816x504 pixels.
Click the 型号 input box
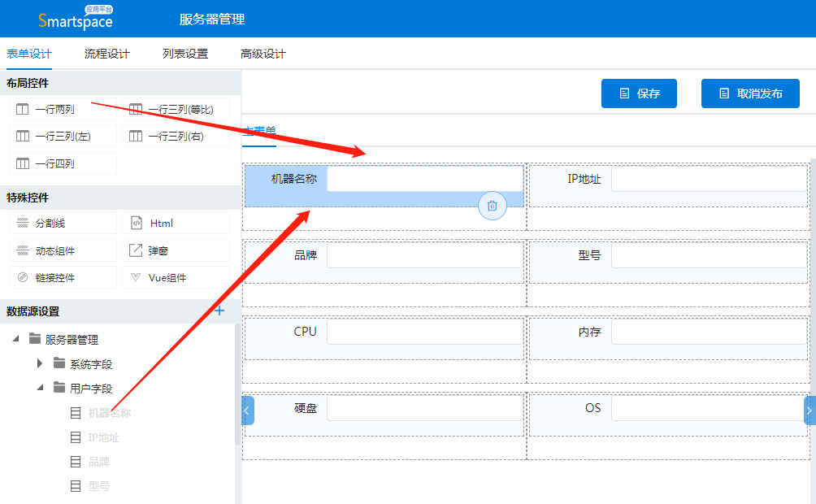(710, 255)
